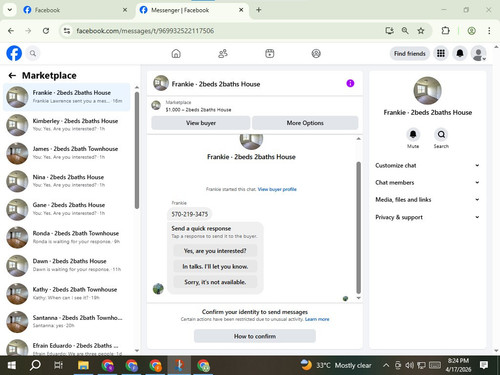500x375 pixels.
Task: Click the View buyer button
Action: (201, 123)
